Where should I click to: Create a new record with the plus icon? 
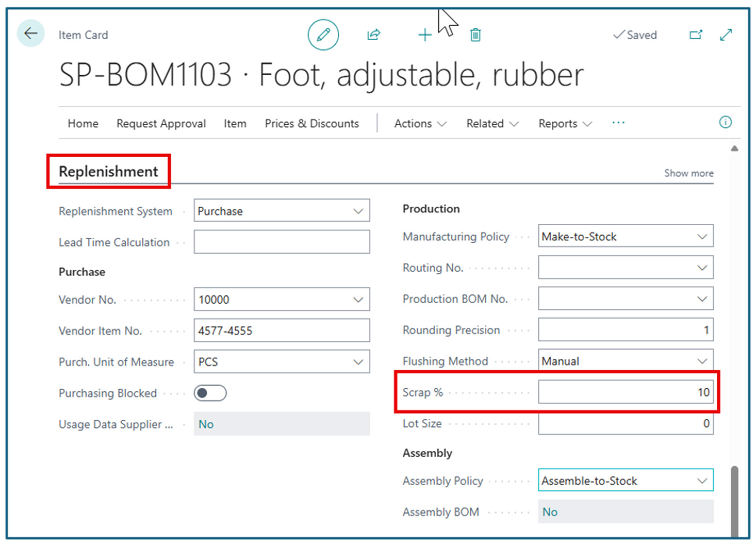[424, 34]
